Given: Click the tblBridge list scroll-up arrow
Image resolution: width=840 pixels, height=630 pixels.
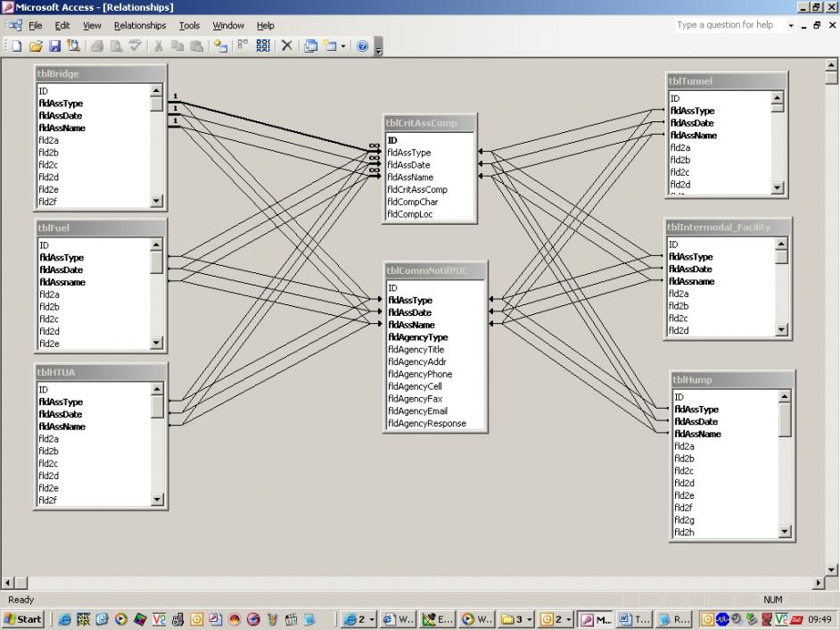Looking at the screenshot, I should coord(156,90).
